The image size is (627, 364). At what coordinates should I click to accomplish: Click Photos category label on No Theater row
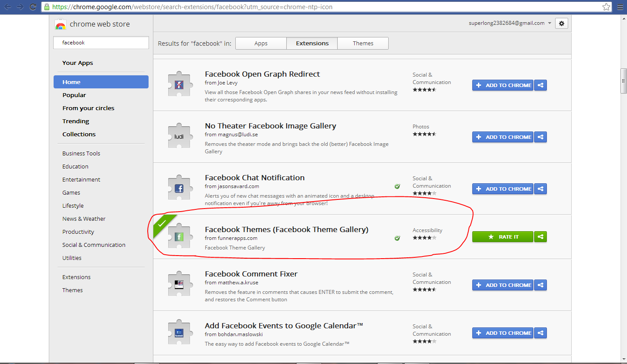(421, 127)
